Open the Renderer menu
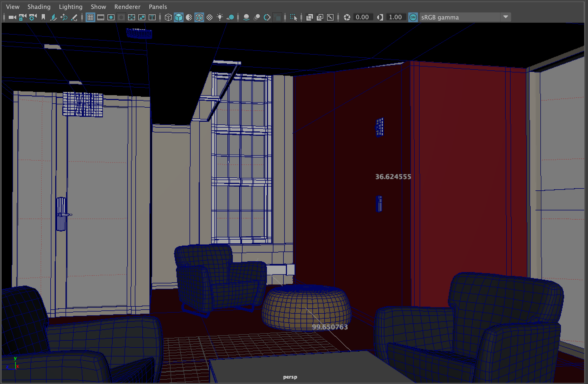The height and width of the screenshot is (384, 588). [127, 7]
